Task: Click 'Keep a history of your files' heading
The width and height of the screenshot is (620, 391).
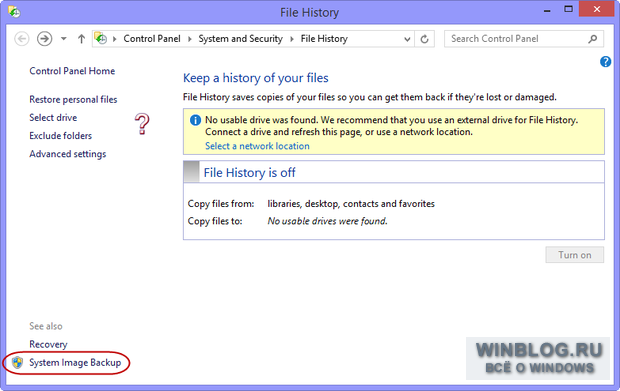Action: tap(255, 78)
